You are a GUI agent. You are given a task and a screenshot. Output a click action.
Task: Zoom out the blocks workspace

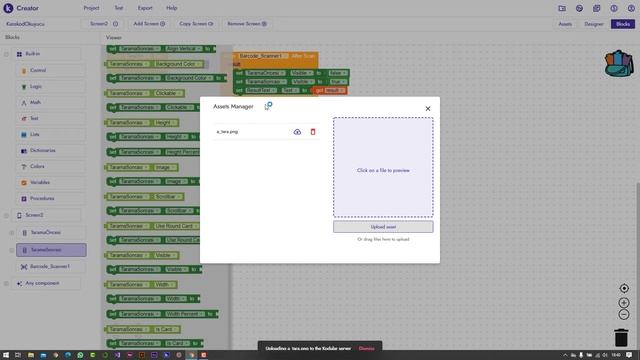coord(624,315)
